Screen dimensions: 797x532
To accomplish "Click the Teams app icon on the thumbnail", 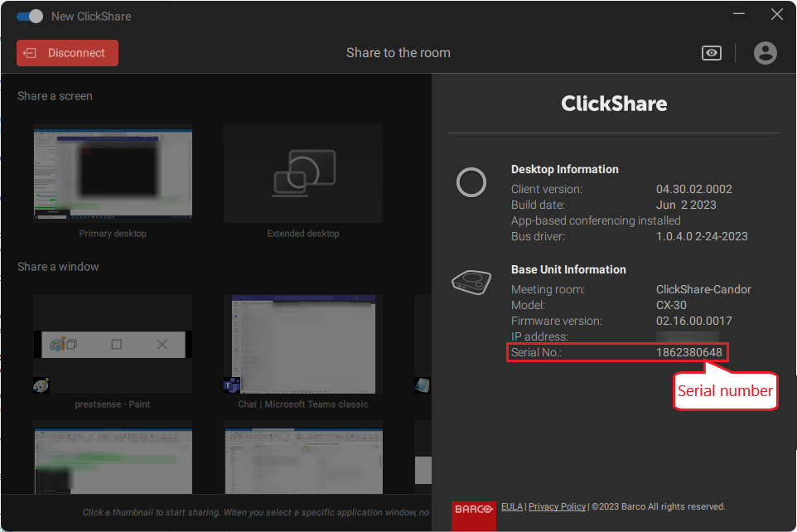I will [x=232, y=385].
